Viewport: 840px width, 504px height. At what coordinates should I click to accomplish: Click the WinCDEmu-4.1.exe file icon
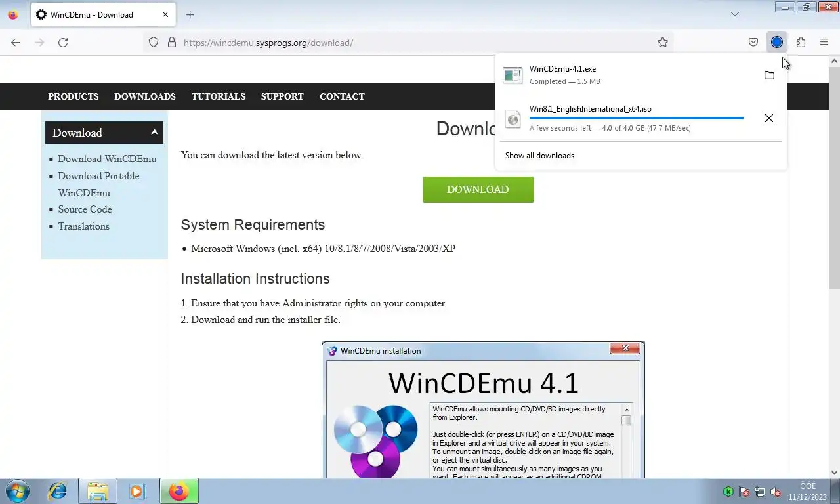pyautogui.click(x=513, y=75)
